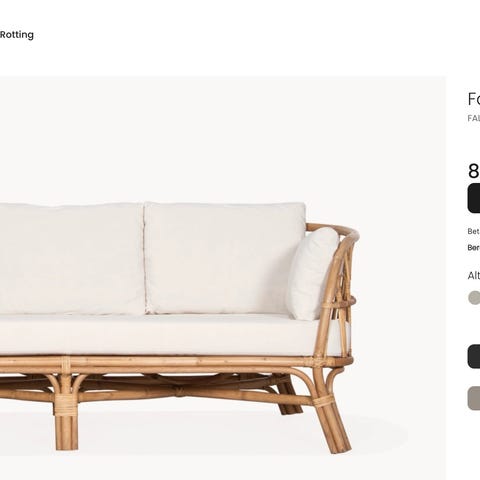Screen dimensions: 480x480
Task: Click the angled right rattan leg
Action: [x=333, y=425]
